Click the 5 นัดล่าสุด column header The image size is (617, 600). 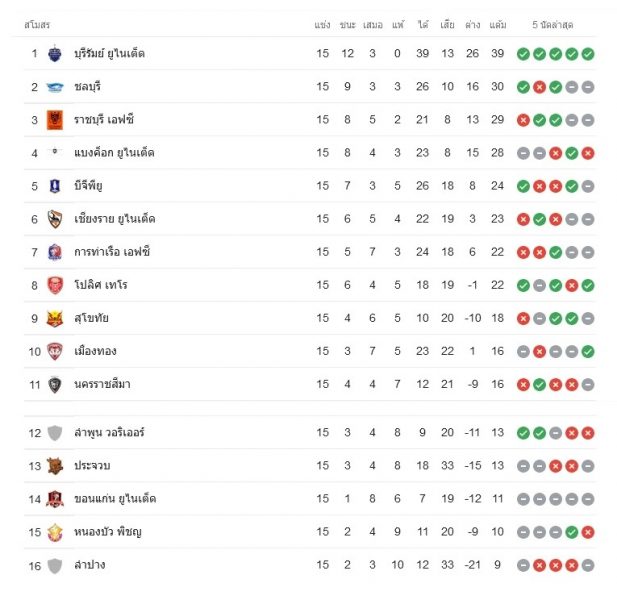tap(552, 25)
